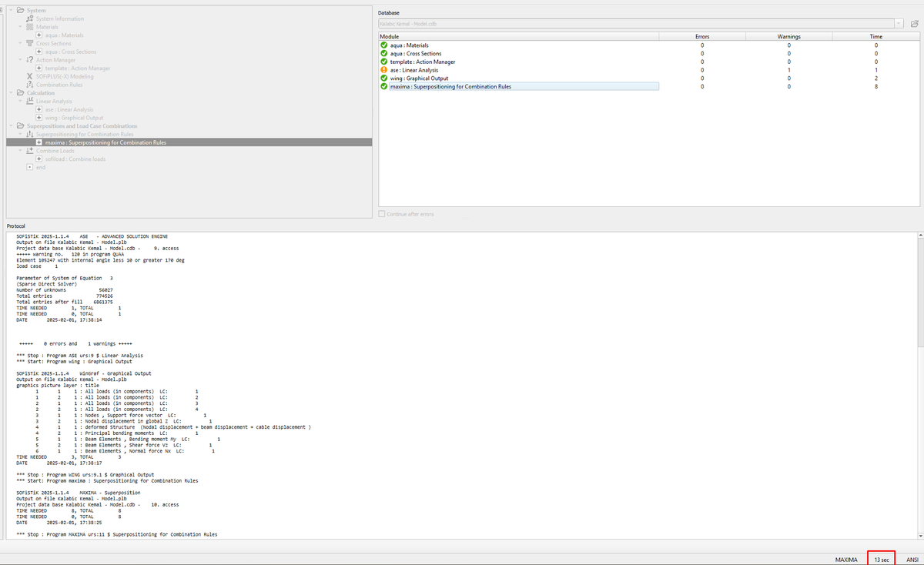The width and height of the screenshot is (924, 565).
Task: Expand the maxima : Superpositioning task
Action: [39, 142]
